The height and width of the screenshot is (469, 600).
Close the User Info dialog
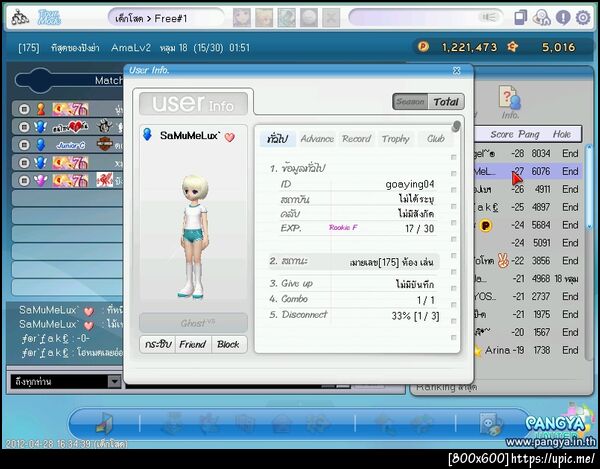(457, 70)
